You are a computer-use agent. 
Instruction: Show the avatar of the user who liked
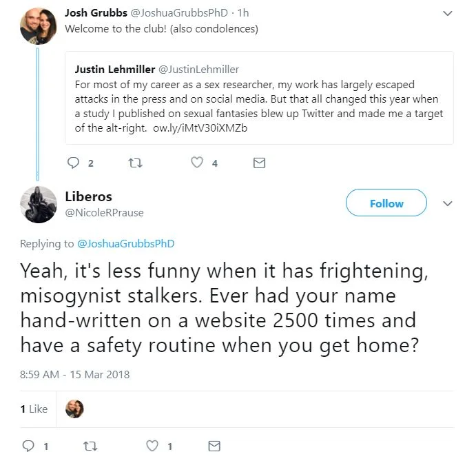pyautogui.click(x=74, y=409)
